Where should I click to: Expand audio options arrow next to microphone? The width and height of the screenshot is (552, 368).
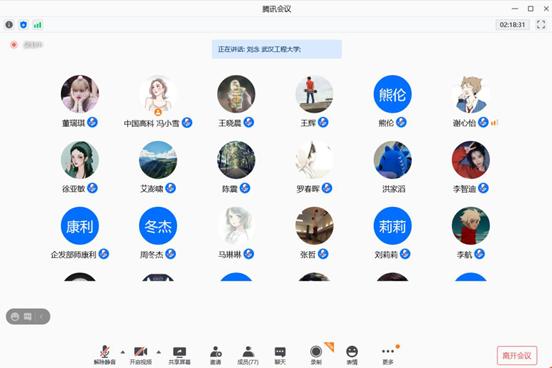(123, 352)
